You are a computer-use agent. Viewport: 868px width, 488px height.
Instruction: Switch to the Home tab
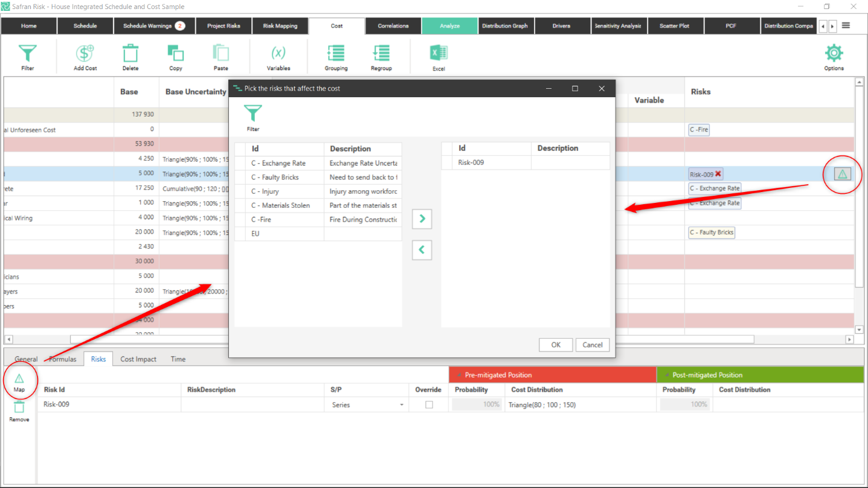tap(29, 26)
